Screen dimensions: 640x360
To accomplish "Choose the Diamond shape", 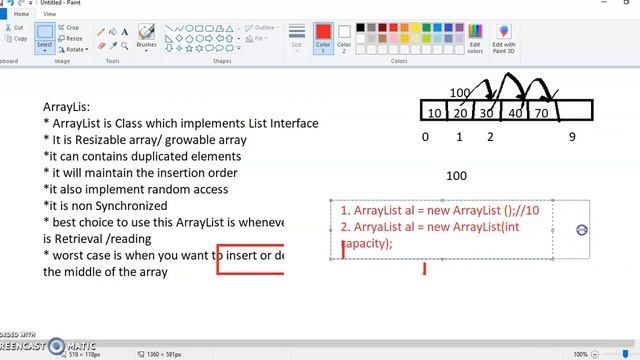I will [x=179, y=39].
